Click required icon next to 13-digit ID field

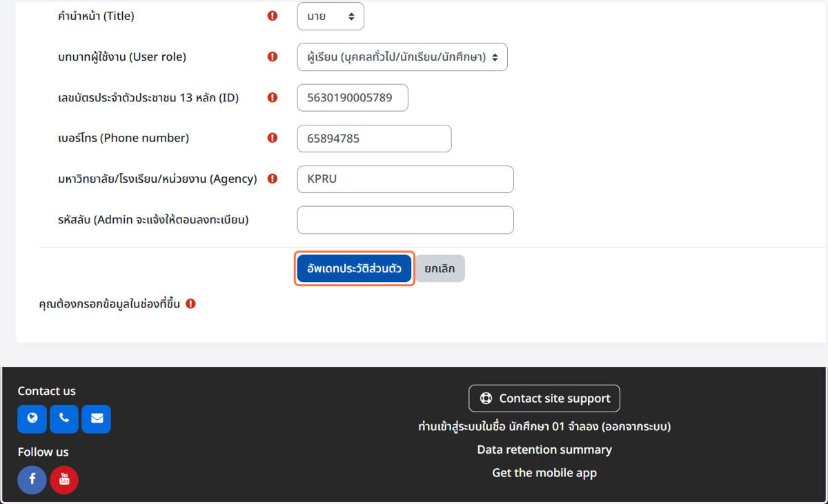tap(273, 97)
